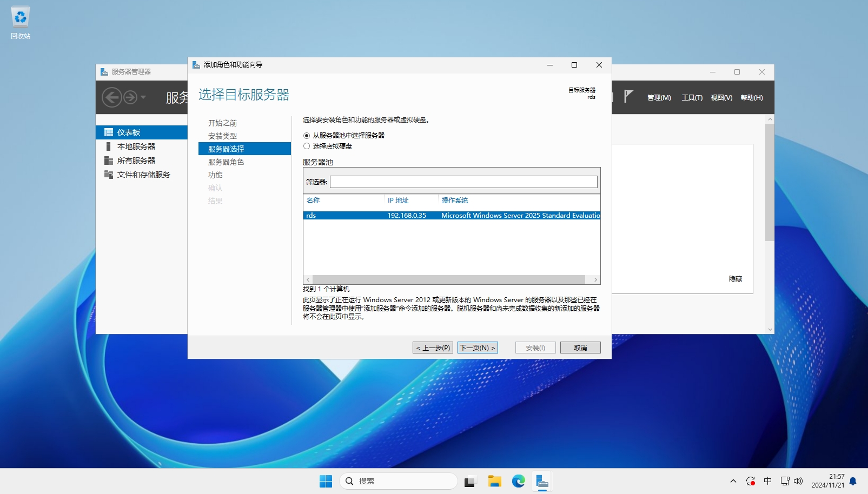Viewport: 868px width, 494px height.
Task: Select 'Choose a server from server pool' radio
Action: (x=307, y=136)
